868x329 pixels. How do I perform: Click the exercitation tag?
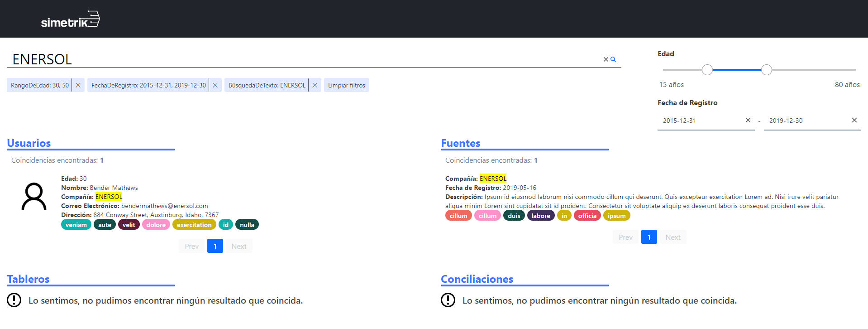click(194, 225)
